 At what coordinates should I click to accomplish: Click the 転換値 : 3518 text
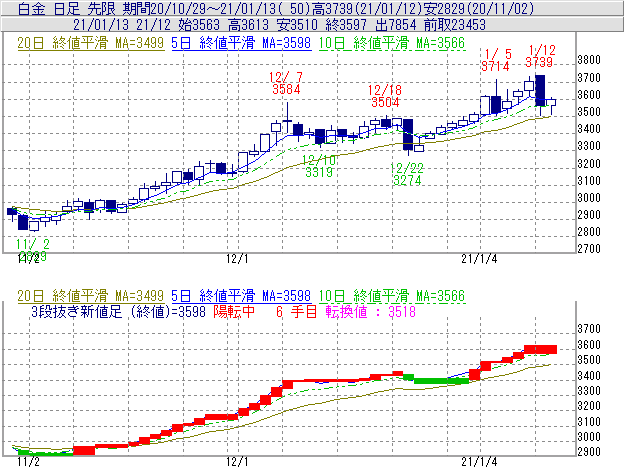point(371,311)
